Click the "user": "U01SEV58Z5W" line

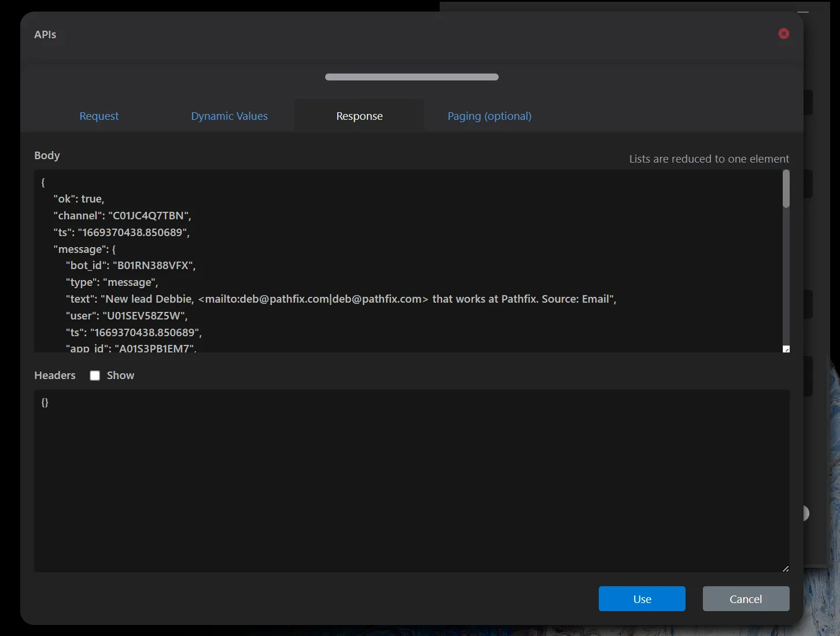(127, 315)
